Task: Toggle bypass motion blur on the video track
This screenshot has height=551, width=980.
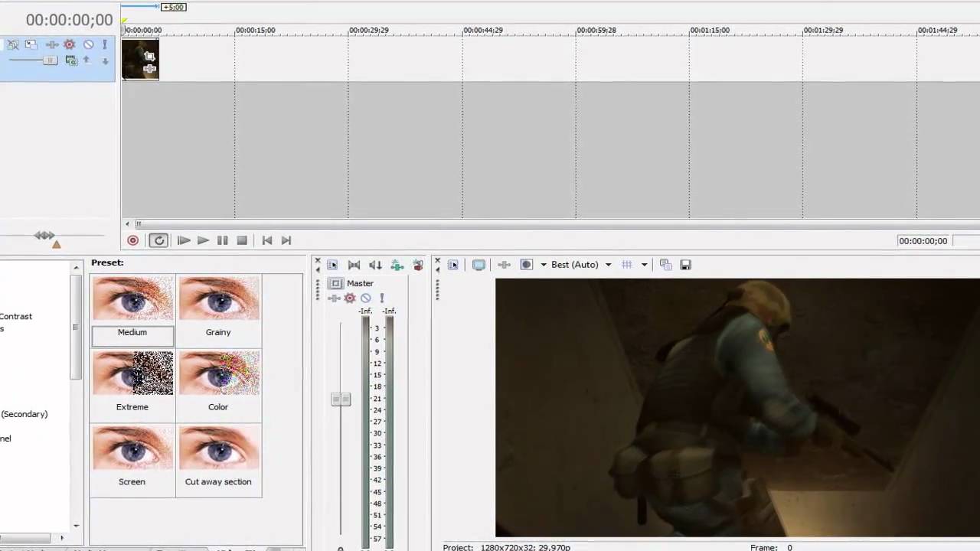Action: pyautogui.click(x=13, y=44)
